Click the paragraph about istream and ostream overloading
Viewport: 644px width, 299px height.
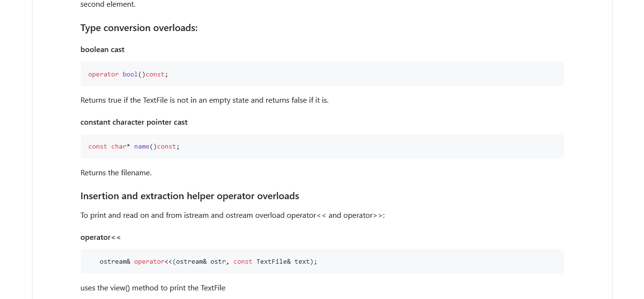point(232,215)
